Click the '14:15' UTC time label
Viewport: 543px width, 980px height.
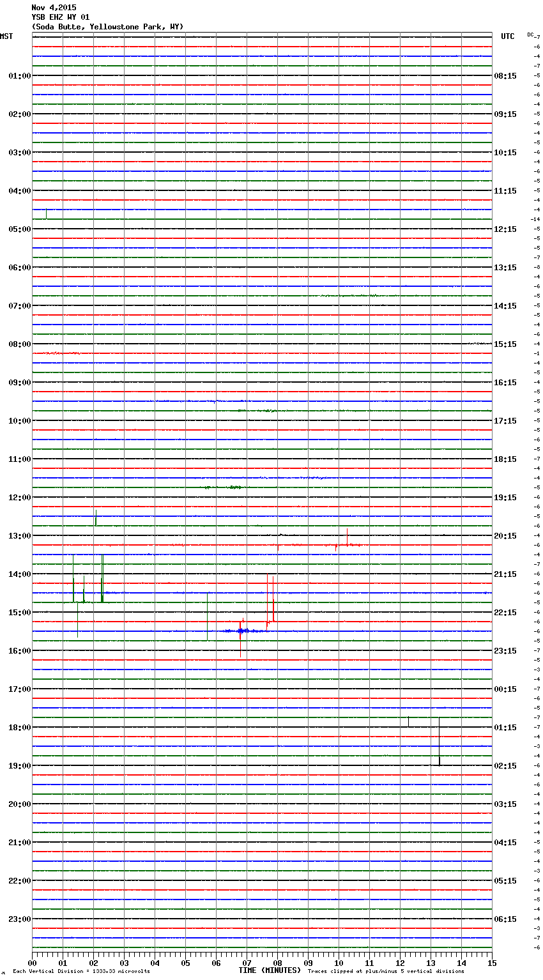[x=505, y=306]
